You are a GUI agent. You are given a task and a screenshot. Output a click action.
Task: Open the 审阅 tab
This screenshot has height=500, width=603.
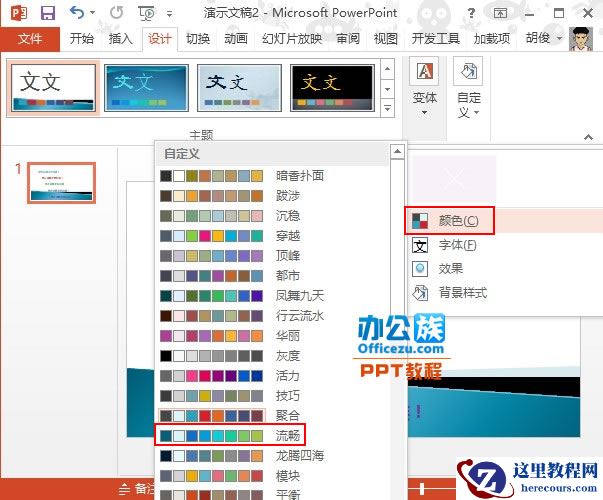tap(348, 38)
